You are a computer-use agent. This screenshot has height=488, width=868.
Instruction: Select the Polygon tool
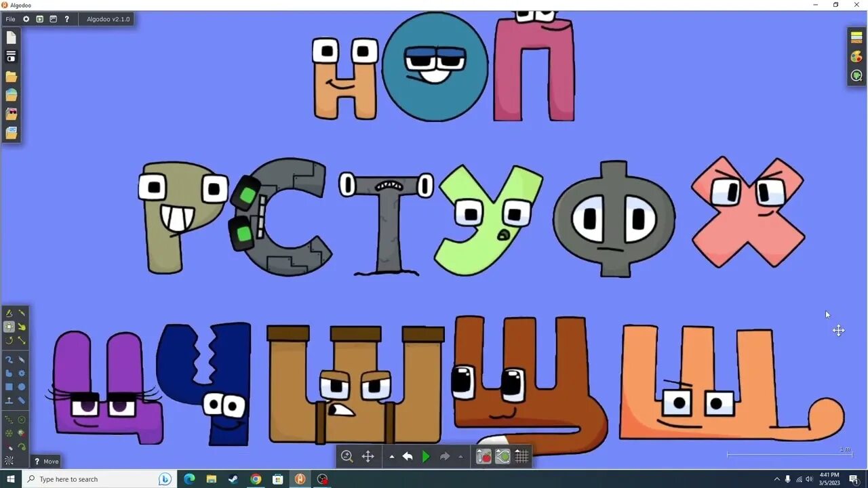(x=9, y=373)
